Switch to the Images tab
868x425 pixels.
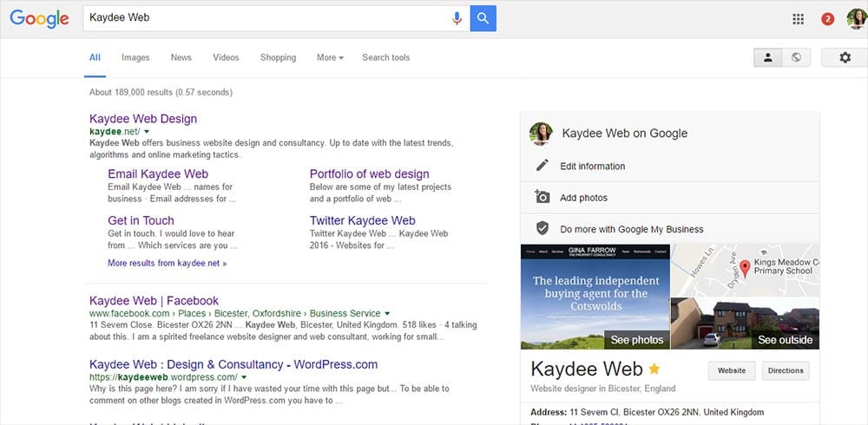(135, 57)
